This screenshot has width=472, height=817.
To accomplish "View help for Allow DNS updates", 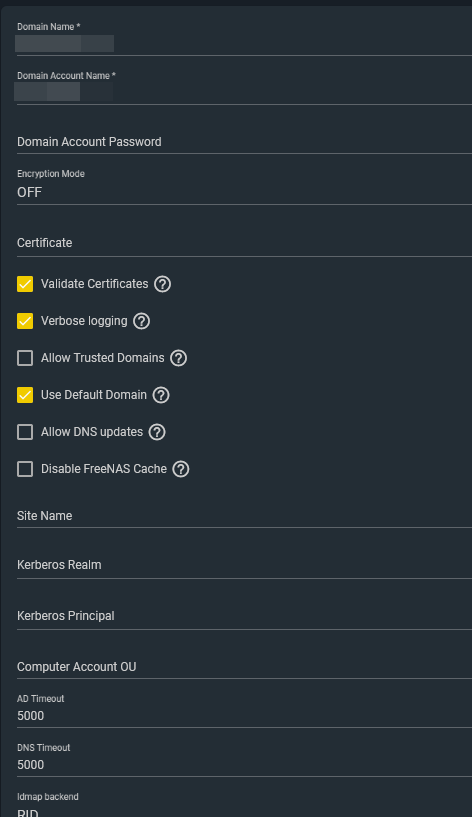I will click(157, 432).
